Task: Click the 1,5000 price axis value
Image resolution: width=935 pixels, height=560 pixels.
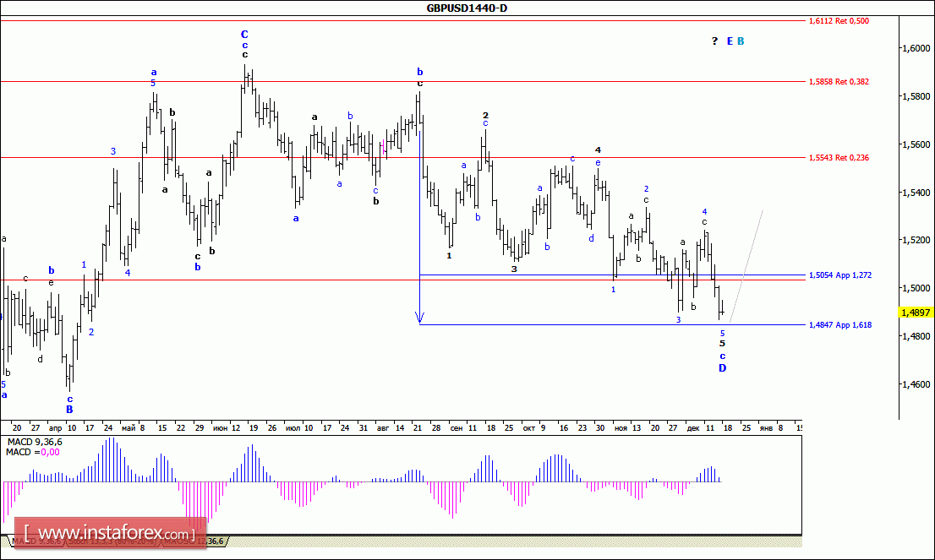Action: (916, 288)
